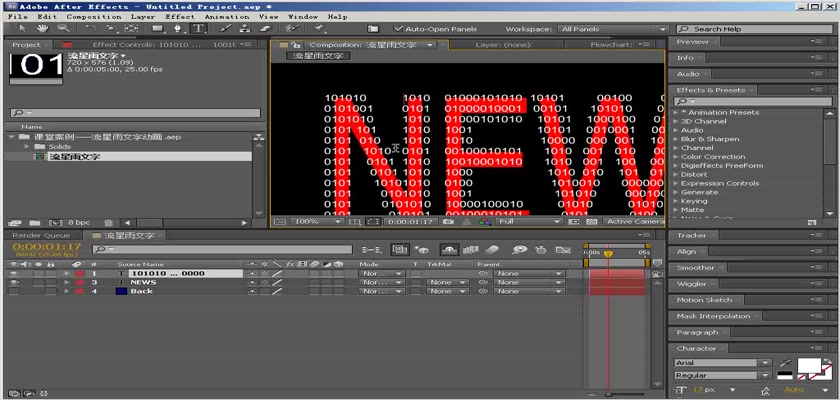This screenshot has height=400, width=840.
Task: Hide the NEWS layer eye icon
Action: click(x=14, y=282)
